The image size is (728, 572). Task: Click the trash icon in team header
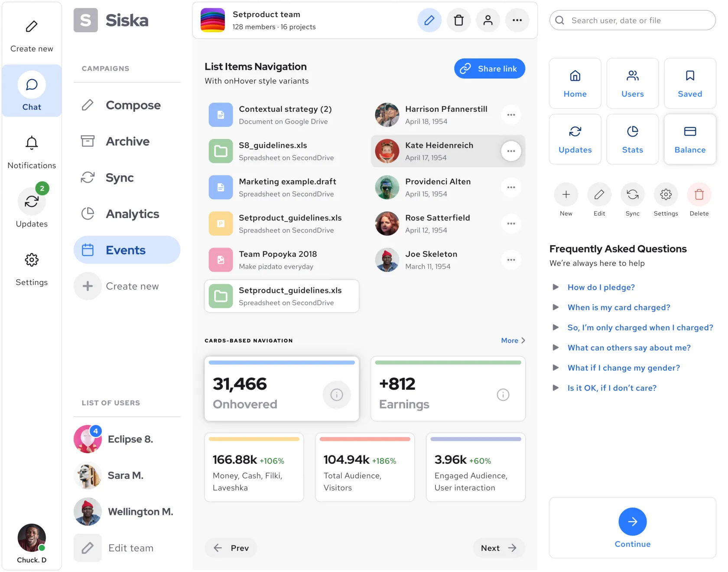coord(458,20)
